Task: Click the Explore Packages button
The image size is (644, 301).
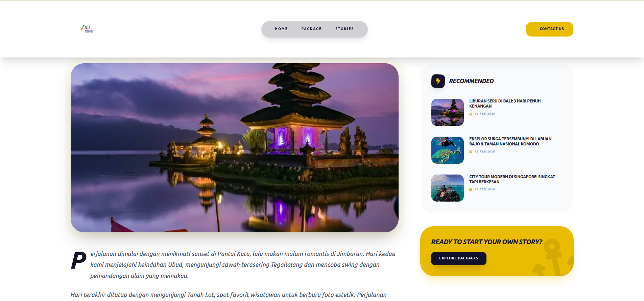Action: 458,258
